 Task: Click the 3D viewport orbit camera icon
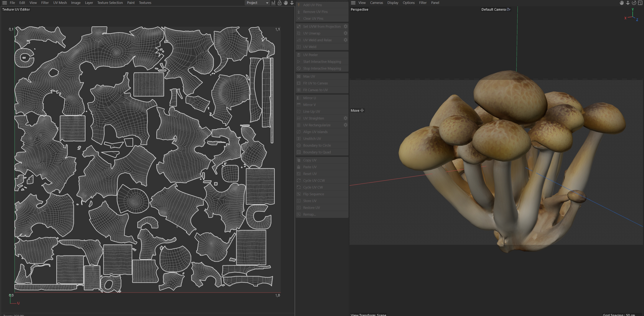tap(634, 3)
